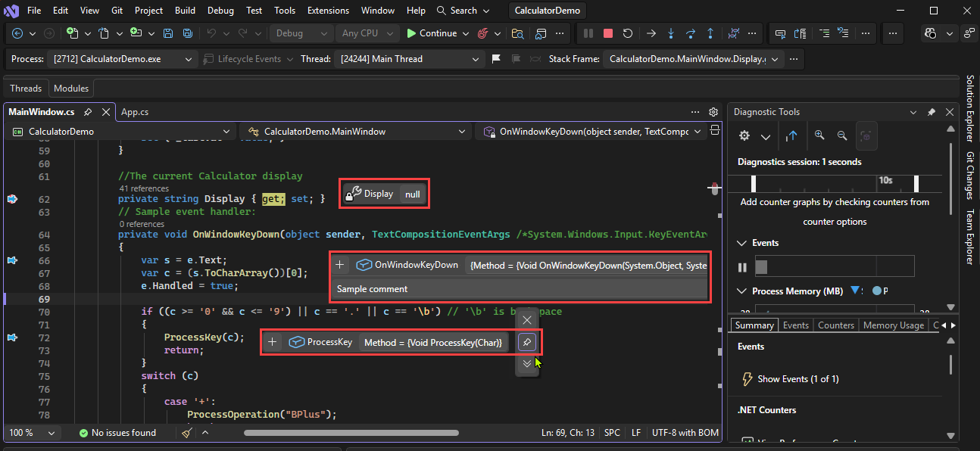Collapse the Process Memory section

(741, 291)
